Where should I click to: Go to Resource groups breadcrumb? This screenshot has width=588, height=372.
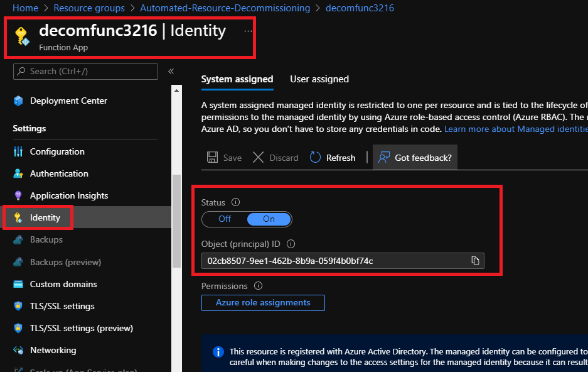[89, 8]
